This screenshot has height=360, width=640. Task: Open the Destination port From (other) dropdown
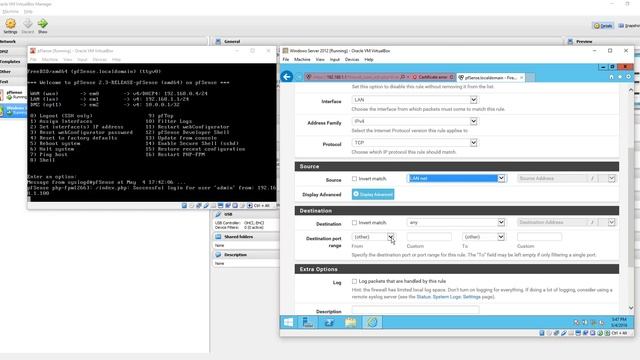[373, 237]
